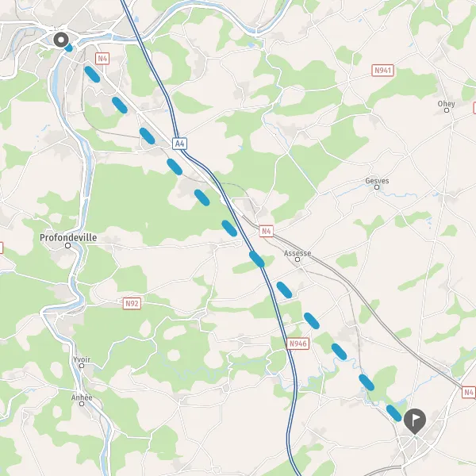Viewport: 476px width, 476px height.
Task: Click the N941 road shield
Action: pyautogui.click(x=383, y=71)
